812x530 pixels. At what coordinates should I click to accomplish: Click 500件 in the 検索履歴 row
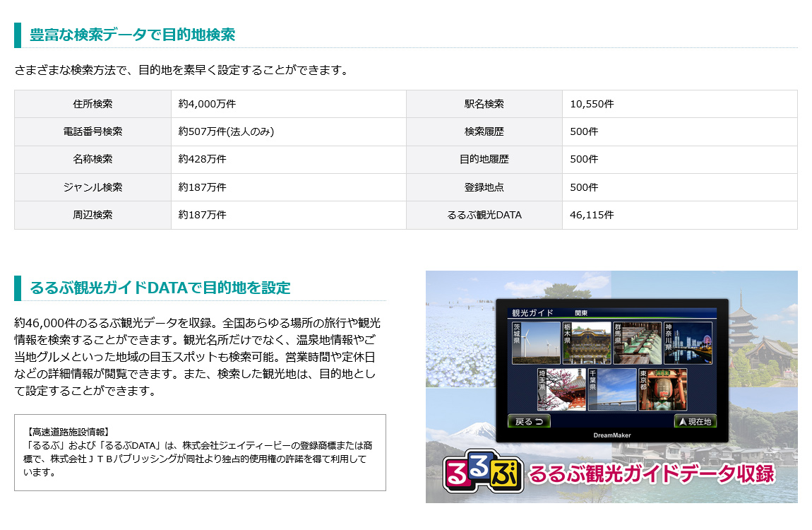tap(584, 131)
